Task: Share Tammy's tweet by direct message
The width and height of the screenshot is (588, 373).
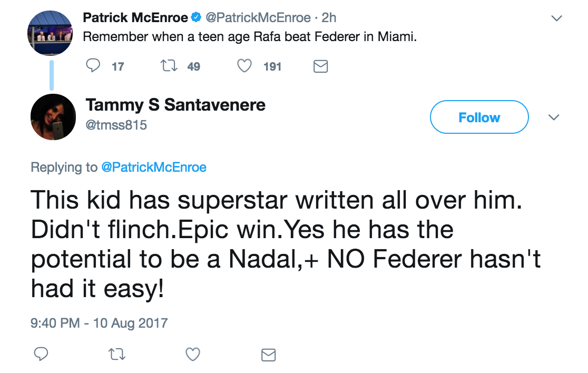Action: point(269,355)
